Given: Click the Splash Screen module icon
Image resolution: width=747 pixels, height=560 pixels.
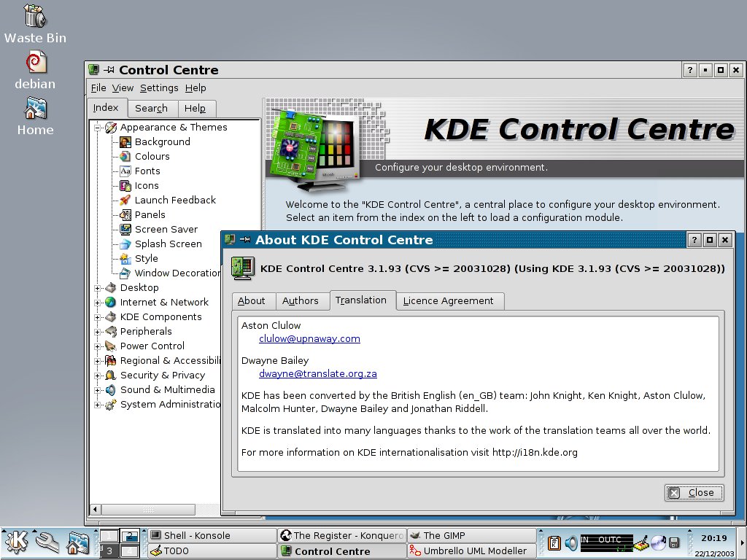Looking at the screenshot, I should (125, 244).
